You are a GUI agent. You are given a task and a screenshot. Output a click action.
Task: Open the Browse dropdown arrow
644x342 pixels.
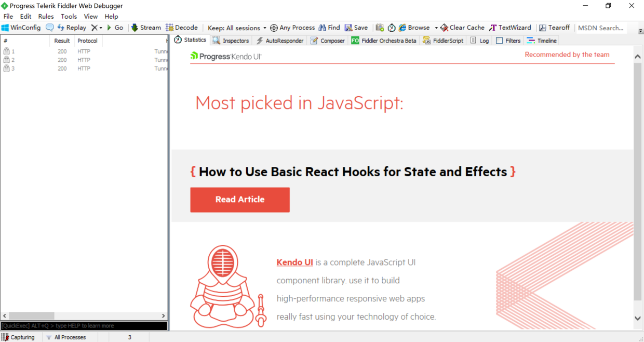[436, 28]
